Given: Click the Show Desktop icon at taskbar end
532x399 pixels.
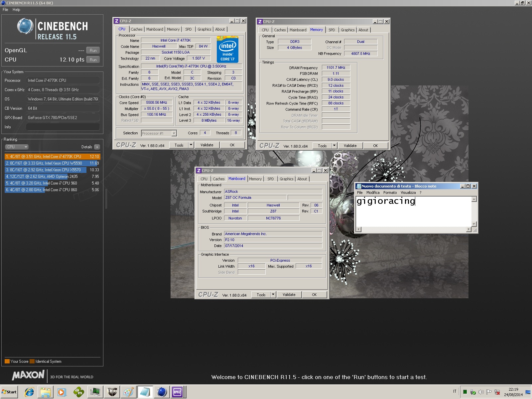Looking at the screenshot, I should point(528,392).
